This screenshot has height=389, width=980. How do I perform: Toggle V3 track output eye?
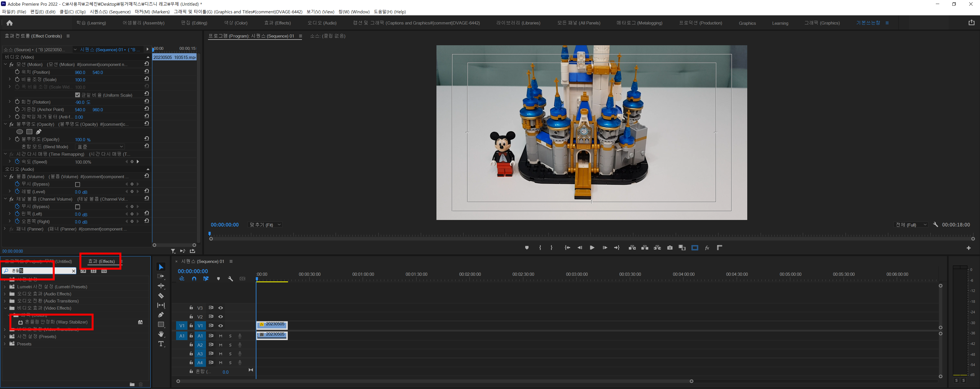tap(221, 308)
